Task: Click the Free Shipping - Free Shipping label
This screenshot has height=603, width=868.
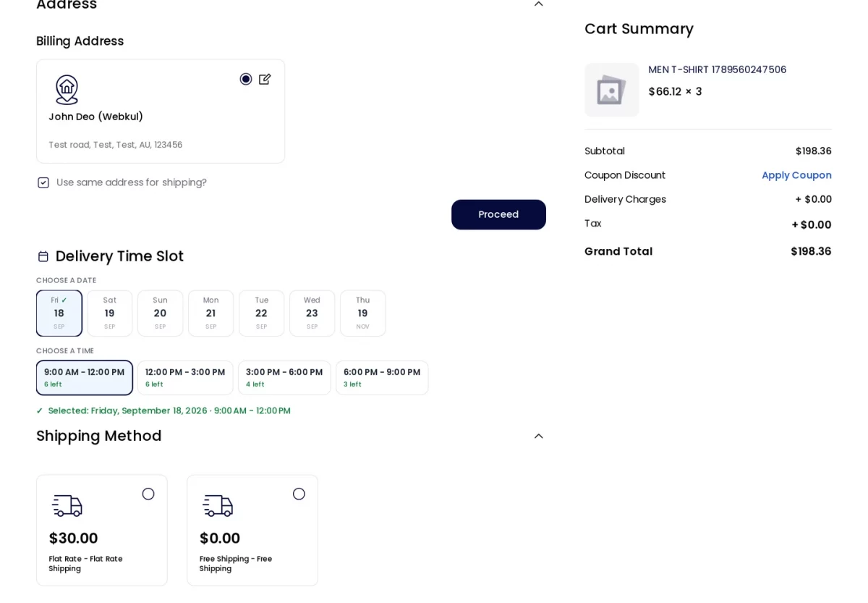Action: pos(236,564)
